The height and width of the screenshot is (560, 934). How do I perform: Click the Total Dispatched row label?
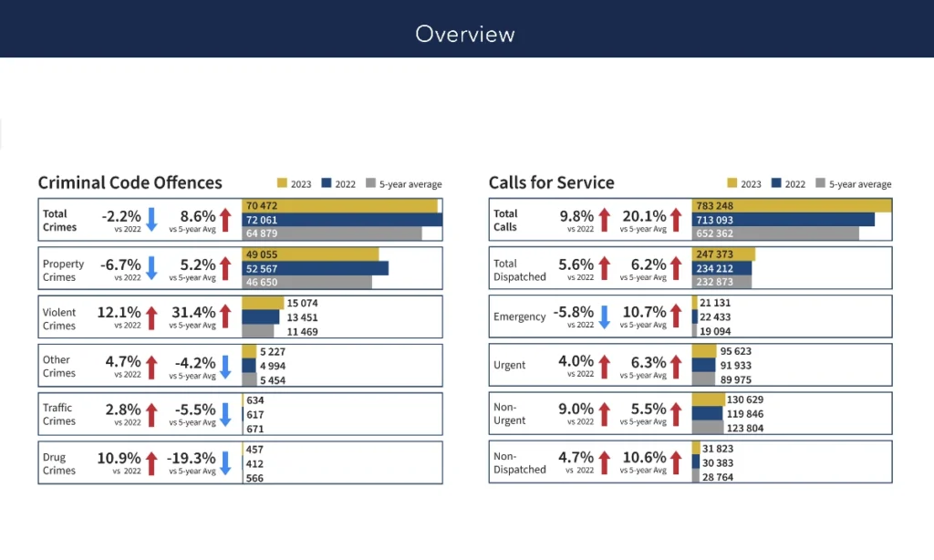[519, 270]
